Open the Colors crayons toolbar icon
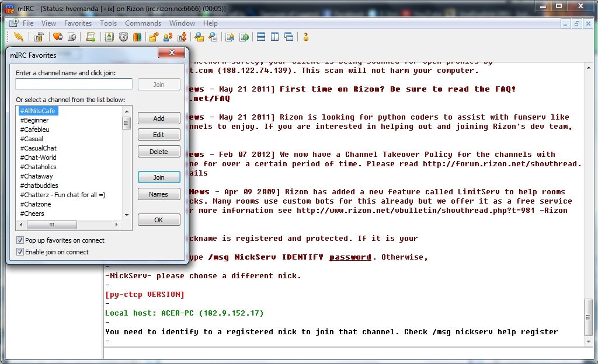The height and width of the screenshot is (364, 598). pyautogui.click(x=137, y=37)
